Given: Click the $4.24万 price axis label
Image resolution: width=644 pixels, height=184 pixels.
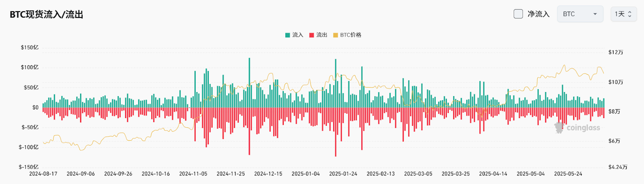Looking at the screenshot, I should (x=618, y=167).
